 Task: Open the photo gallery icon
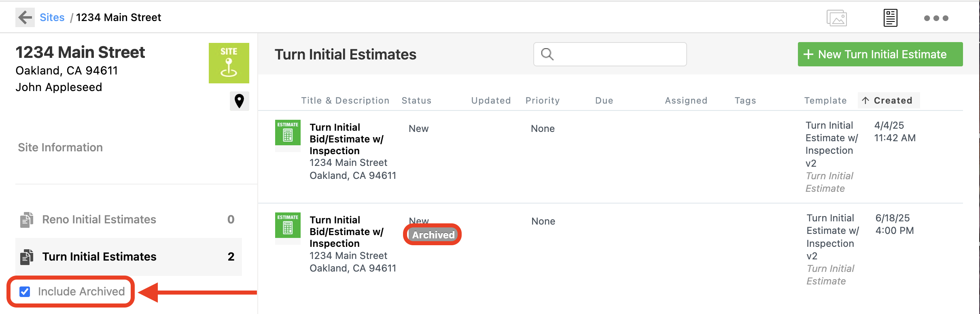(836, 18)
